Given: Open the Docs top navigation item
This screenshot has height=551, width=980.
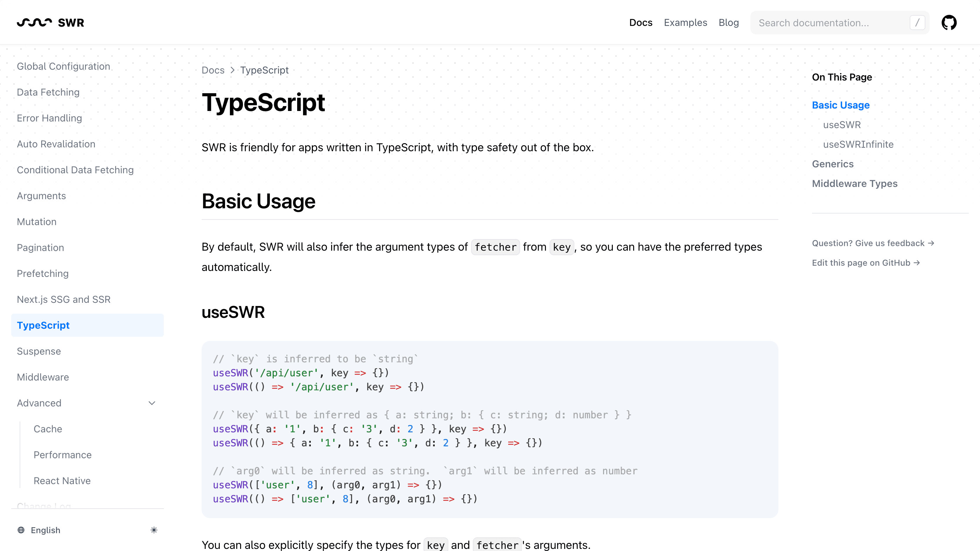Looking at the screenshot, I should (x=641, y=22).
